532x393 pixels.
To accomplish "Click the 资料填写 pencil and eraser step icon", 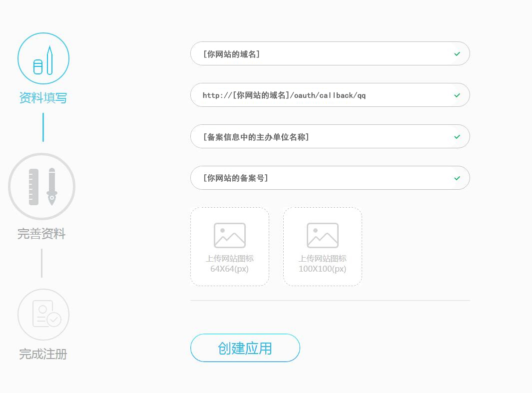I will 43,58.
